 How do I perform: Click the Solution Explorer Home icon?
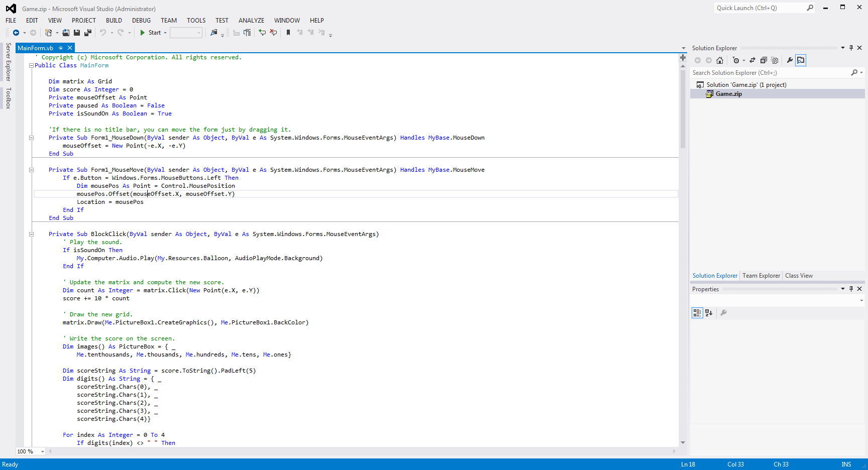pyautogui.click(x=720, y=60)
